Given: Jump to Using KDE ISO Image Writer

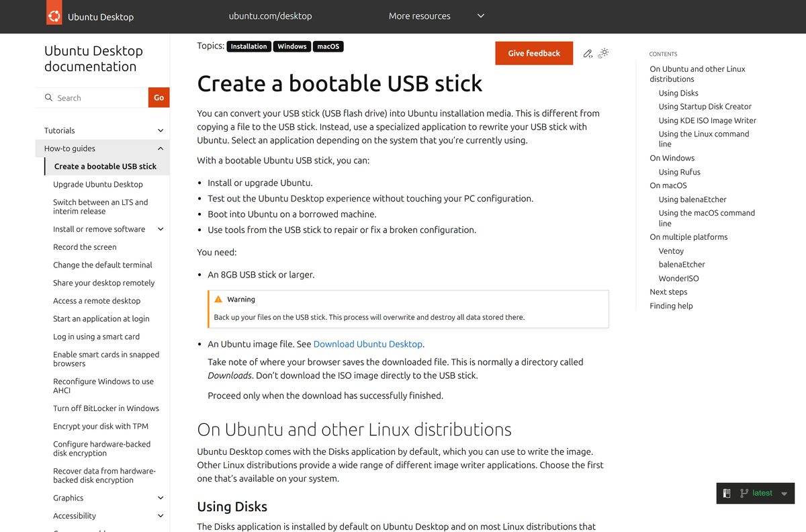Looking at the screenshot, I should [707, 120].
